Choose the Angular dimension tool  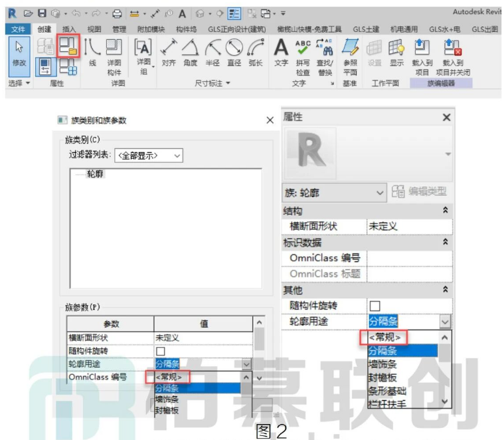pos(191,53)
